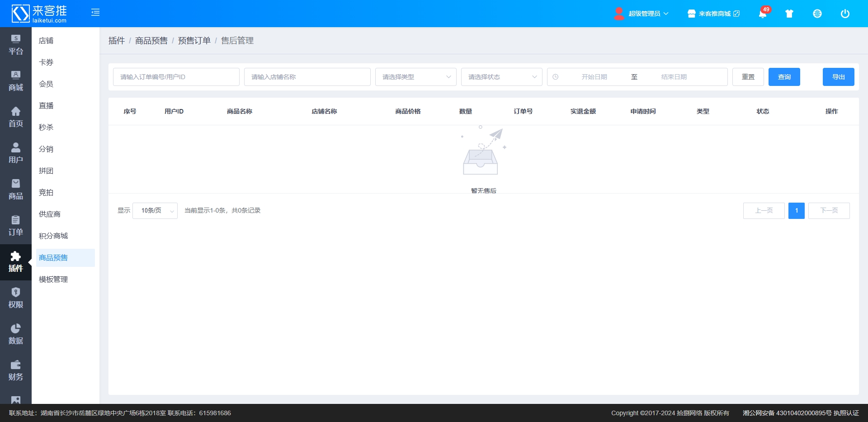Open the 财务 finance wallet sidebar icon

[15, 370]
